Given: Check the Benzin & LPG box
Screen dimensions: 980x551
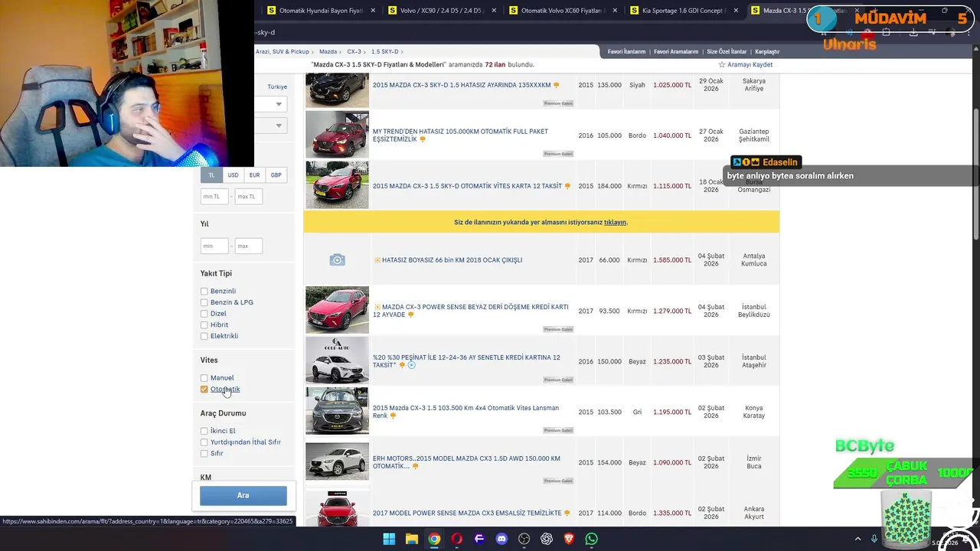Looking at the screenshot, I should [x=204, y=302].
